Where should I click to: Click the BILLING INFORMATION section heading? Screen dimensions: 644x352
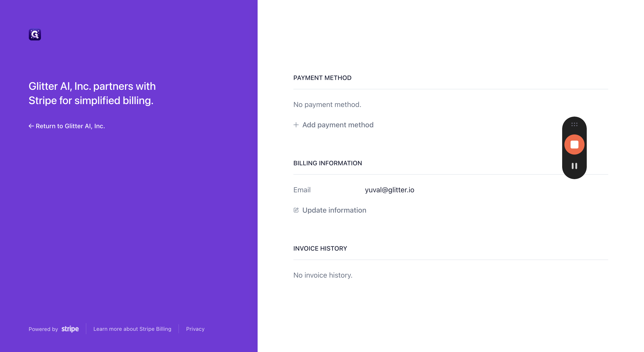click(328, 163)
